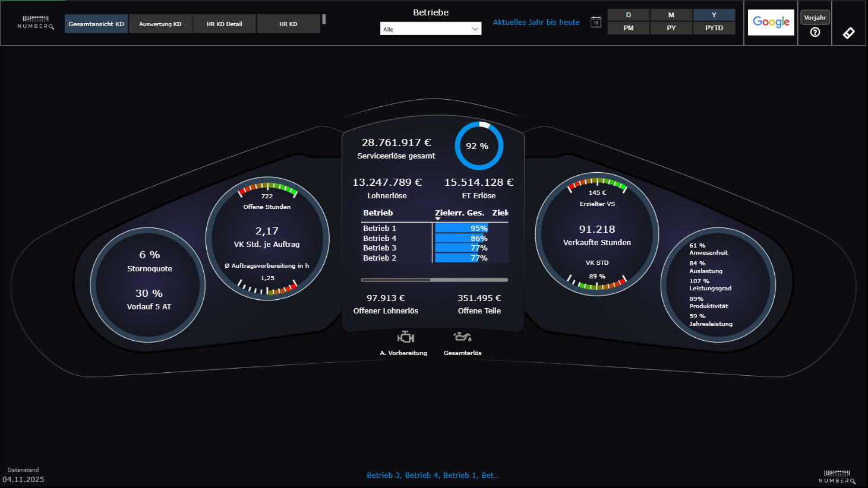This screenshot has height=488, width=868.
Task: Click the eraser clear-filters icon
Action: coord(849,33)
